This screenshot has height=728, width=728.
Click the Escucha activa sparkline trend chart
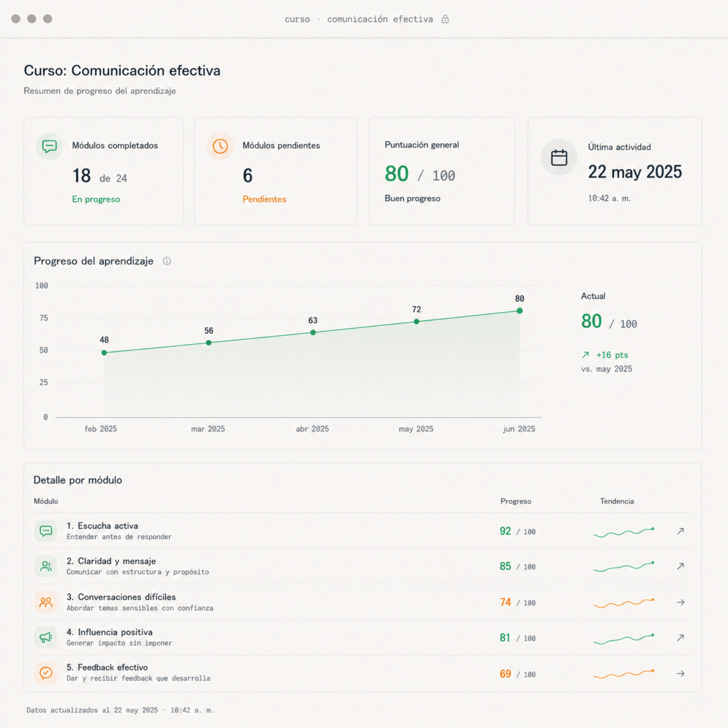pyautogui.click(x=624, y=532)
